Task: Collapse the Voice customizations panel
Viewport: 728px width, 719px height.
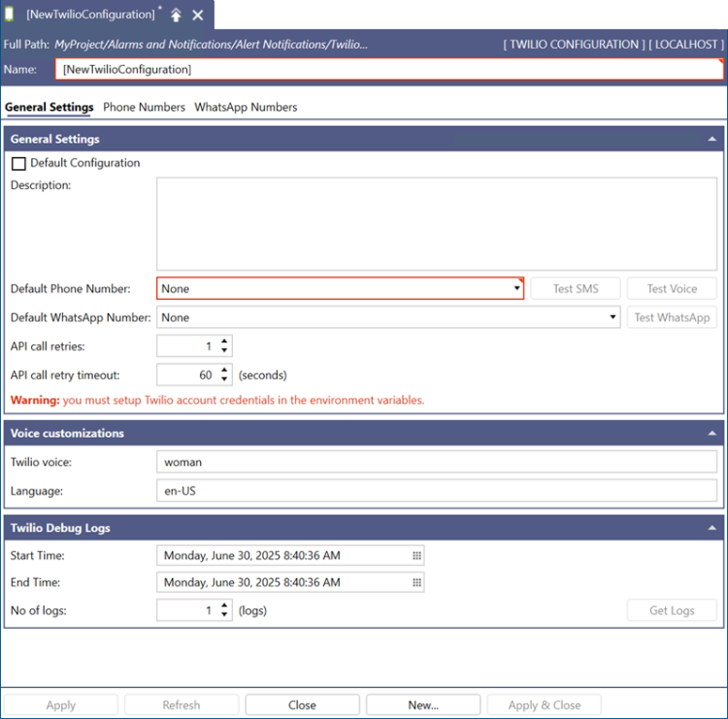Action: tap(711, 434)
